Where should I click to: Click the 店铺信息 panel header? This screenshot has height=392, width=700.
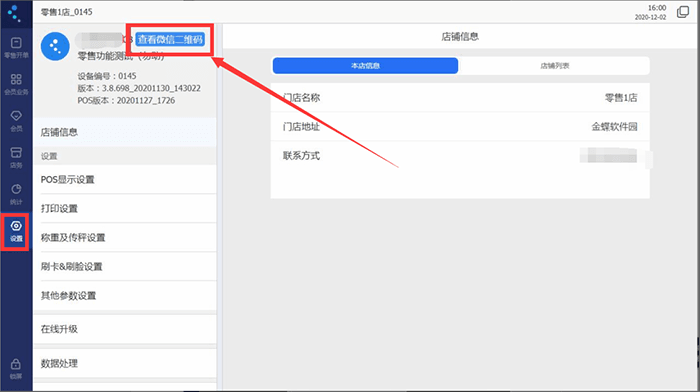(460, 37)
